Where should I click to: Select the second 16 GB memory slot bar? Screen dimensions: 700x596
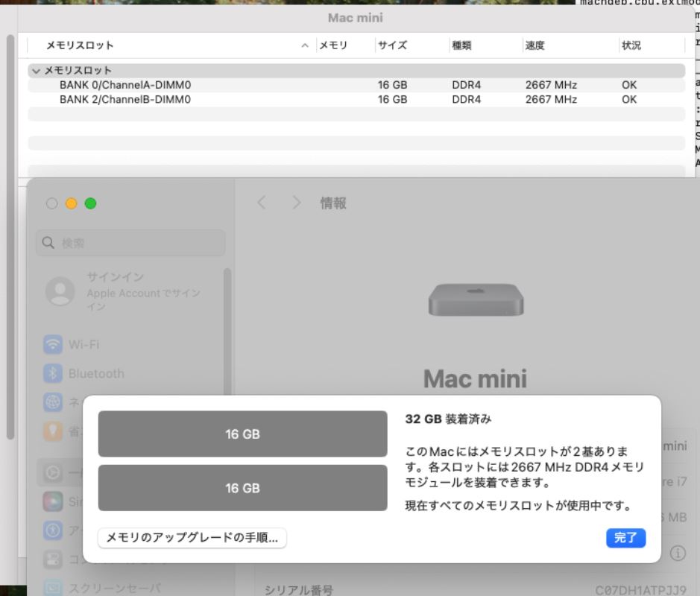242,487
